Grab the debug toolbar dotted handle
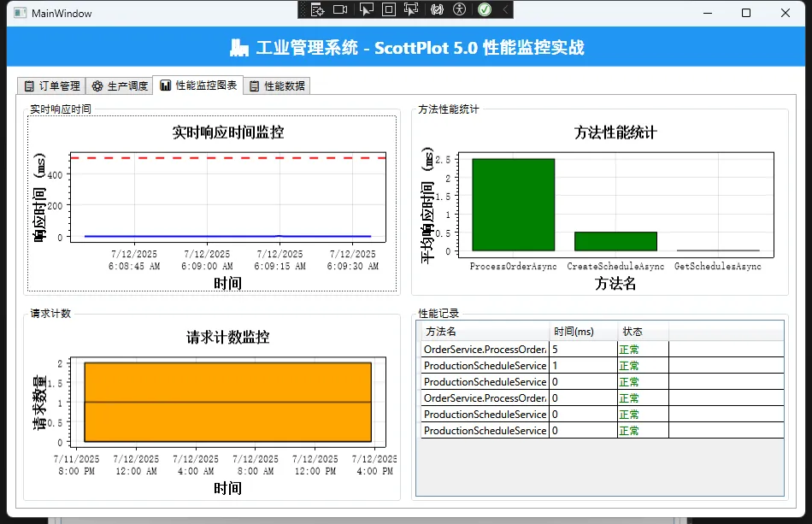This screenshot has width=812, height=524. click(303, 10)
